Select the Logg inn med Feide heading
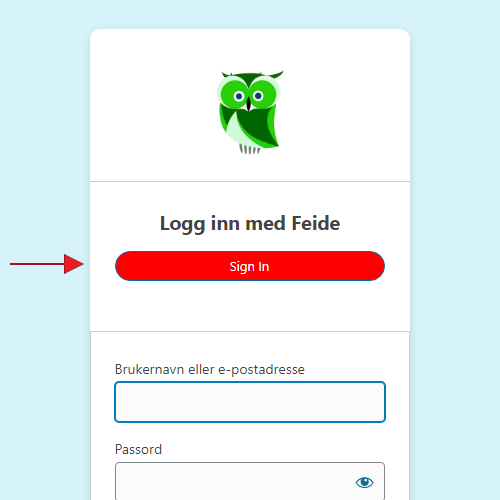Image resolution: width=500 pixels, height=500 pixels. 250,224
